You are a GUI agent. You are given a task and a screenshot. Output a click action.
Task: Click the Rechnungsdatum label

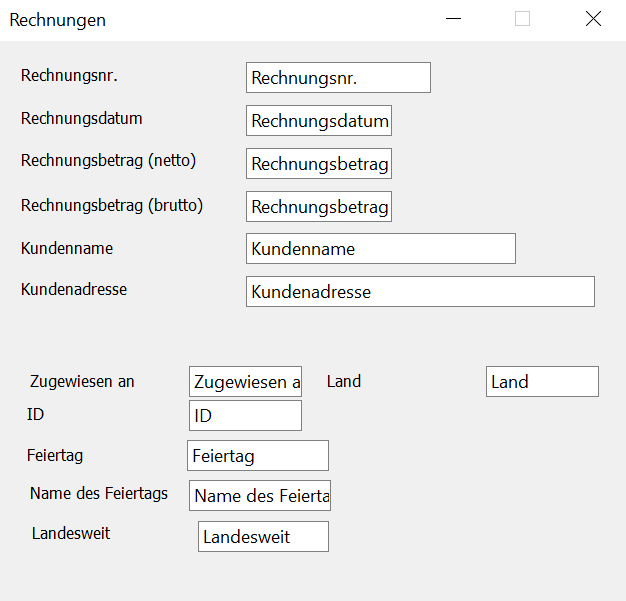[81, 119]
